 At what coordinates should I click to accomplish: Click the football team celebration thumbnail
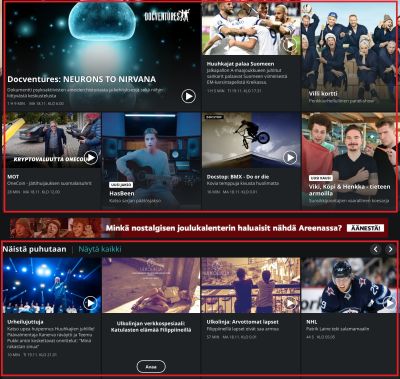[251, 29]
